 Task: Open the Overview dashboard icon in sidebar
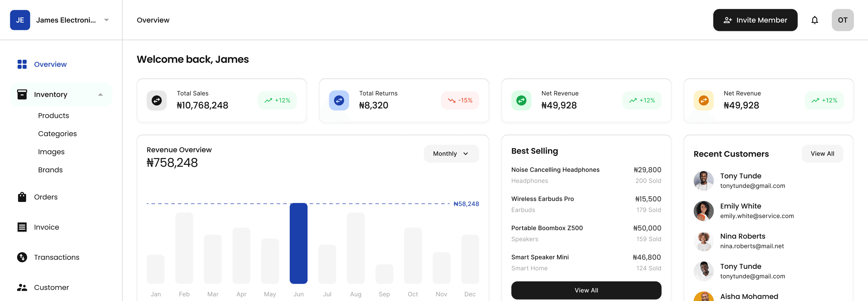coord(22,64)
